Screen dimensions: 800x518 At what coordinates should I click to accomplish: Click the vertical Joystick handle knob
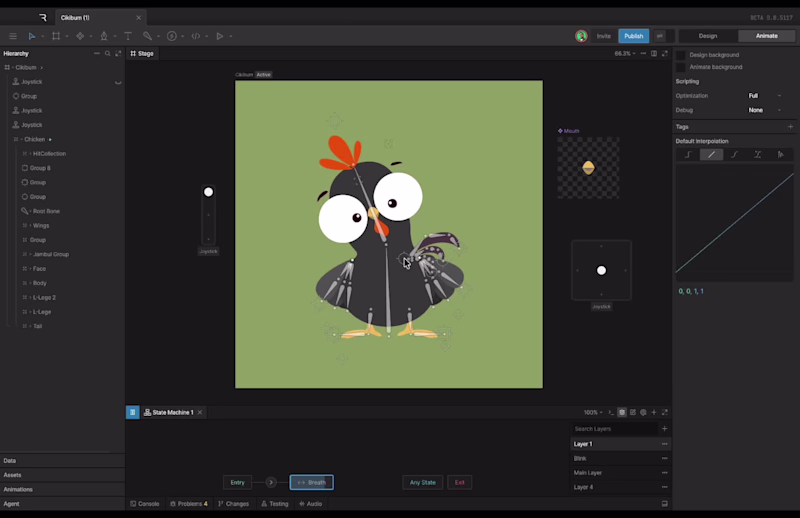pos(208,192)
